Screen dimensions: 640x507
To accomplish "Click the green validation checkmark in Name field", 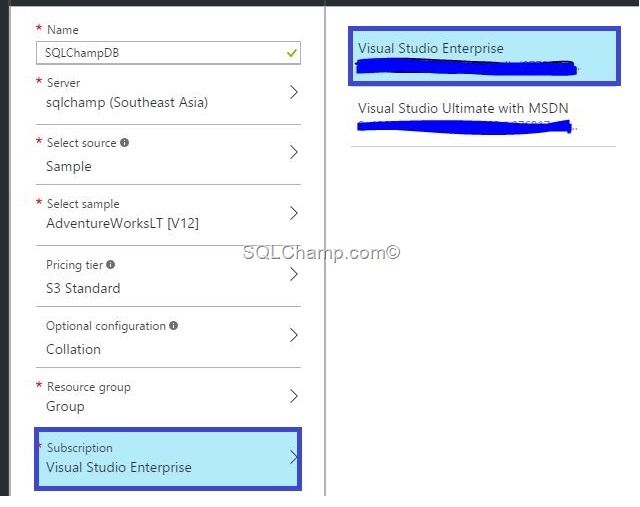I will click(x=291, y=53).
